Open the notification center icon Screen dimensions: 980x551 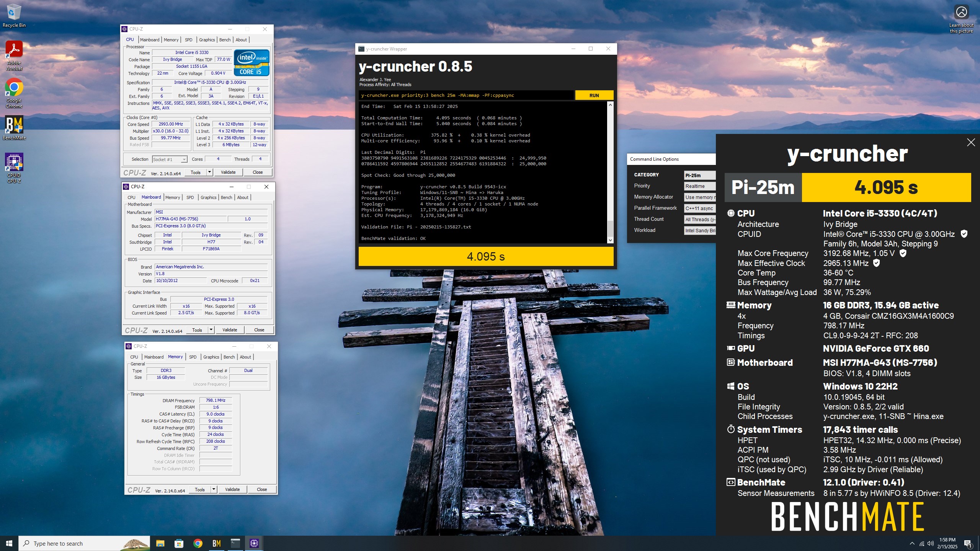[x=967, y=543]
